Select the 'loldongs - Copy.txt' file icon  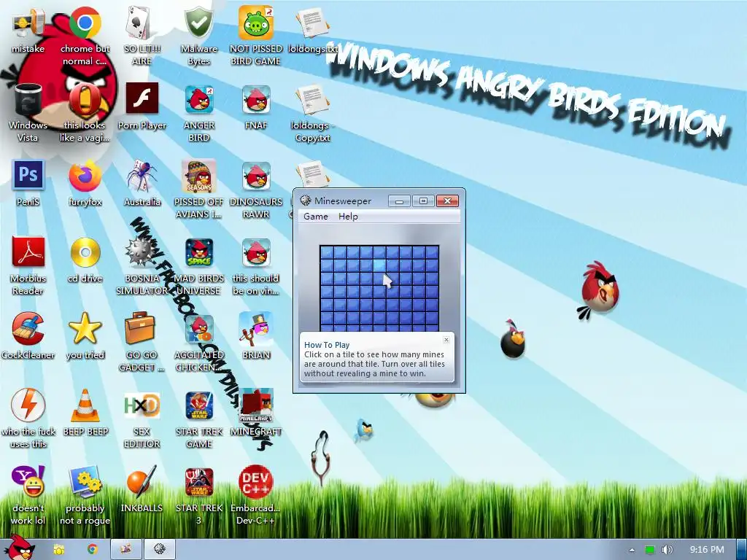click(x=312, y=100)
